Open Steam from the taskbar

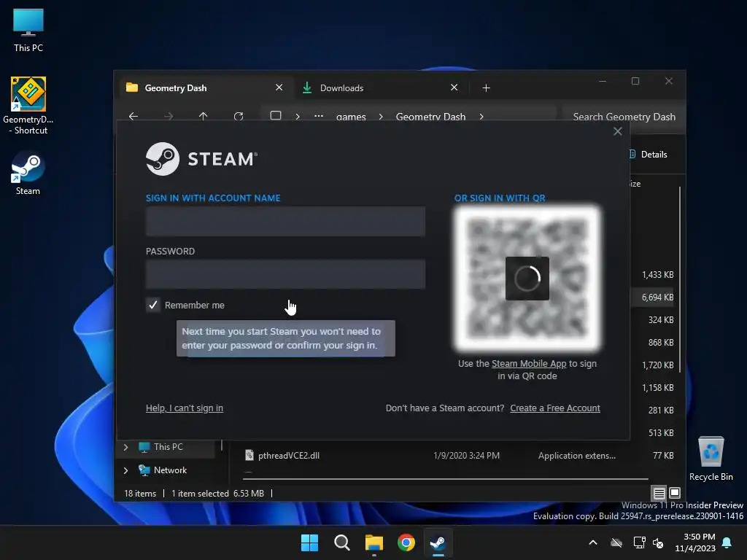pos(438,542)
